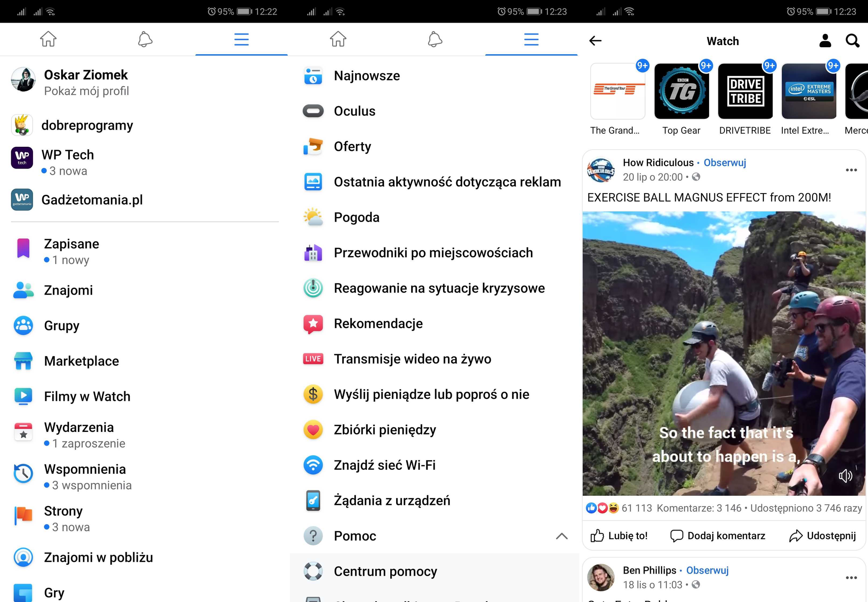Open options dots on How Ridiculous post
The width and height of the screenshot is (868, 602).
pos(851,170)
